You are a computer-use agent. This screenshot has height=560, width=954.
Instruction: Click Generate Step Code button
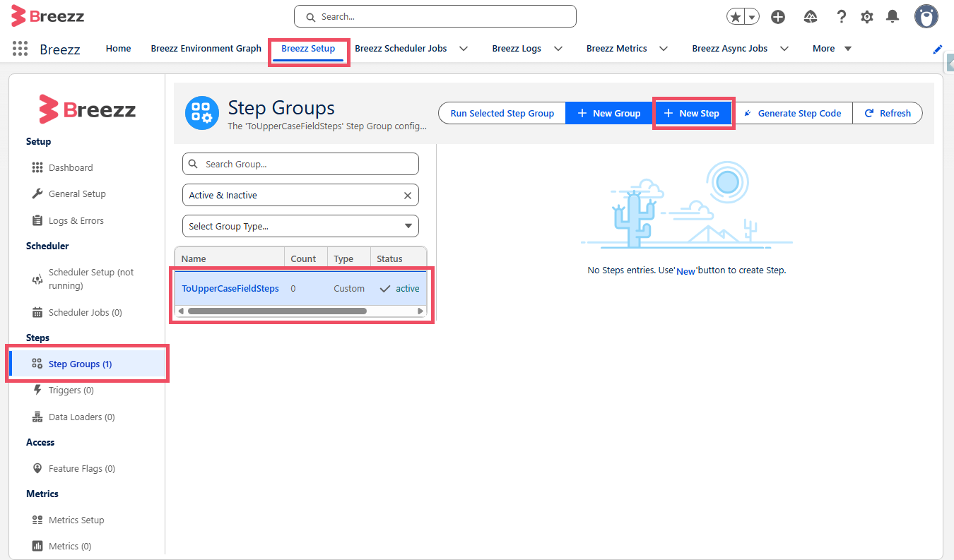point(792,113)
